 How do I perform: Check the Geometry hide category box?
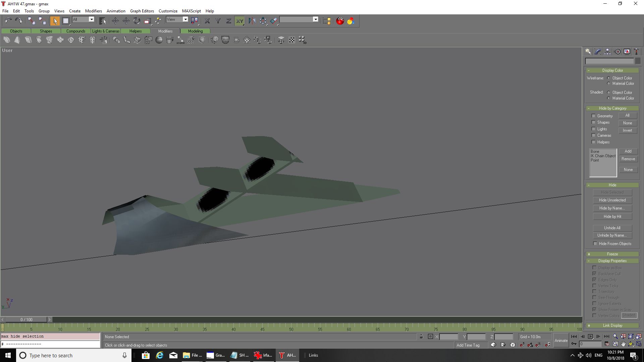click(593, 116)
